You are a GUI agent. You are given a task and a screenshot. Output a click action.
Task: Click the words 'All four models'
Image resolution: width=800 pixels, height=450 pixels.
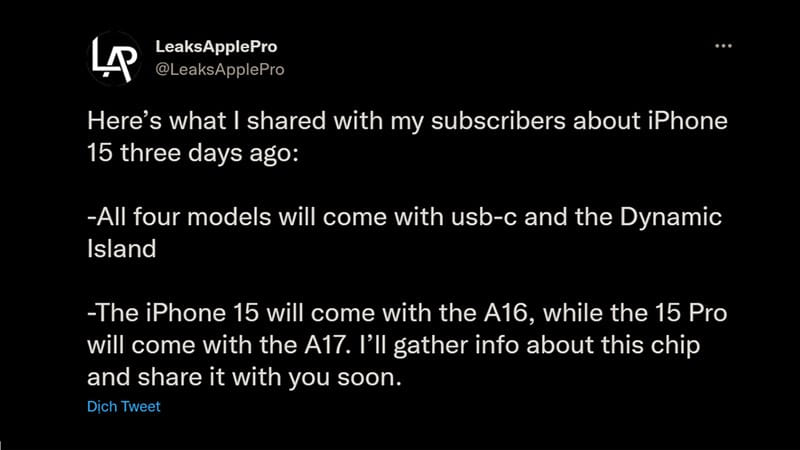click(179, 217)
